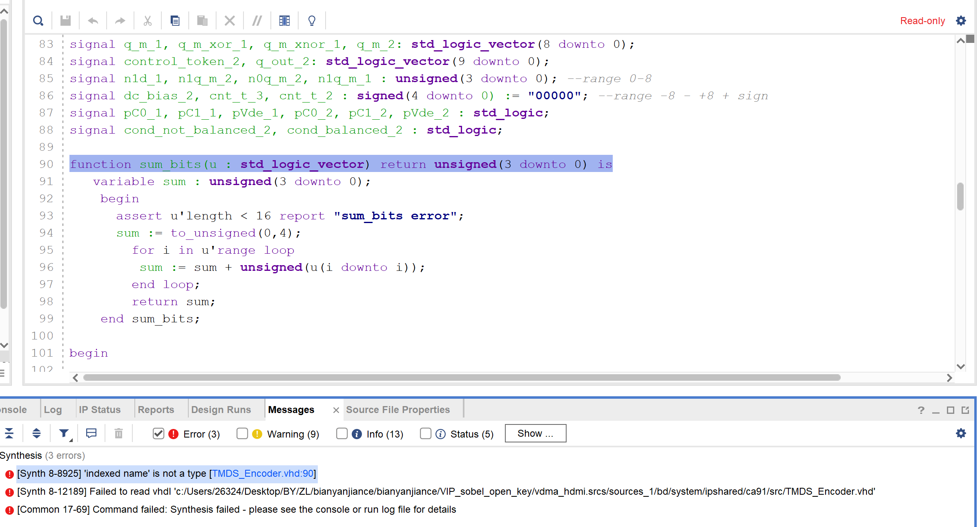The image size is (980, 527).
Task: Disable the Error messages checkbox
Action: [x=158, y=433]
